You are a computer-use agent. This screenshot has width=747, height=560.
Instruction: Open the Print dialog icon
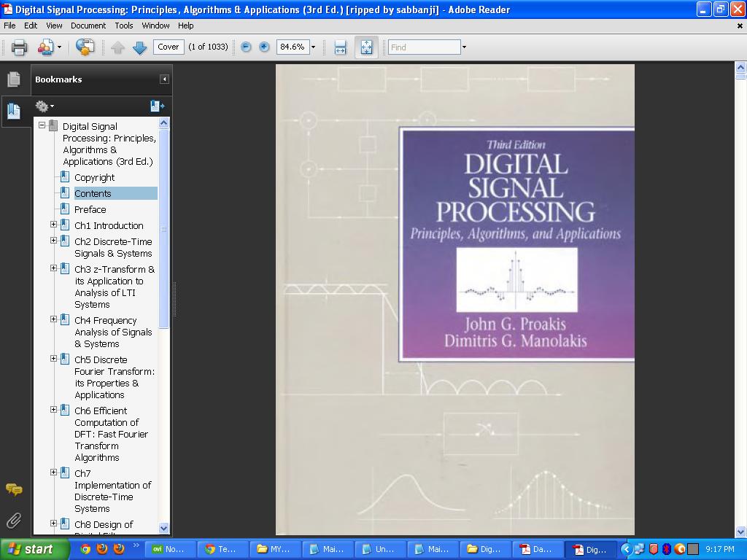[19, 46]
